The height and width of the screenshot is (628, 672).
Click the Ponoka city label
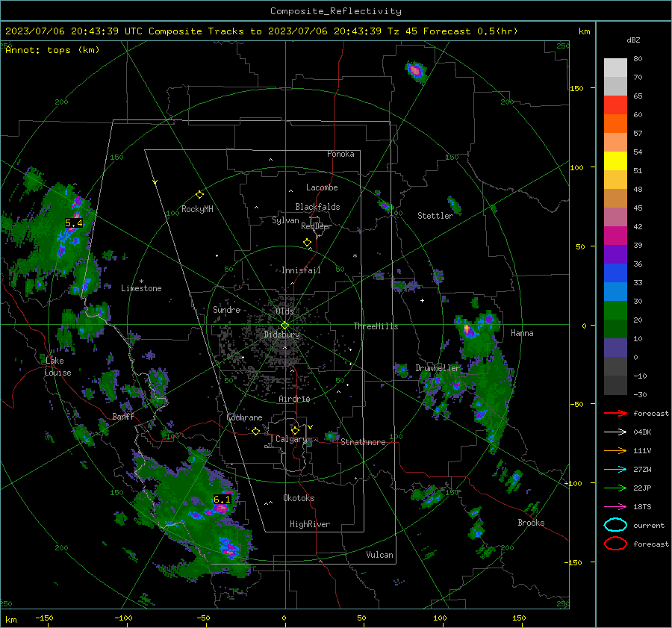(x=340, y=154)
